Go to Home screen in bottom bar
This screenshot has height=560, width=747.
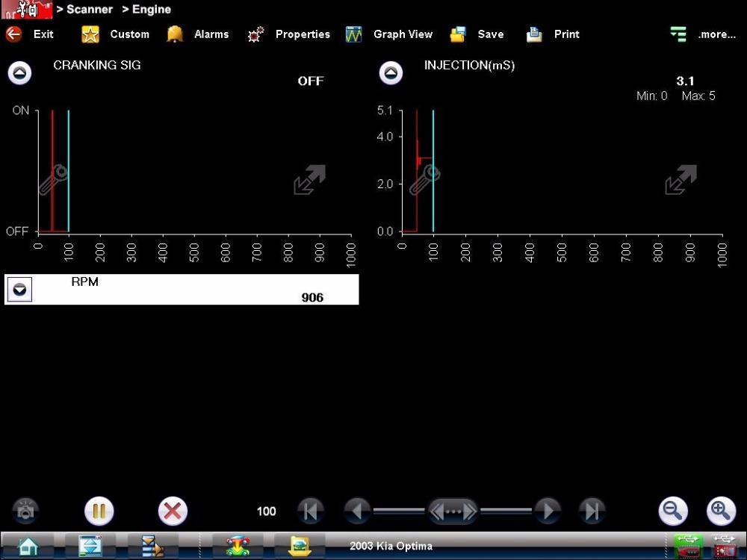click(28, 547)
